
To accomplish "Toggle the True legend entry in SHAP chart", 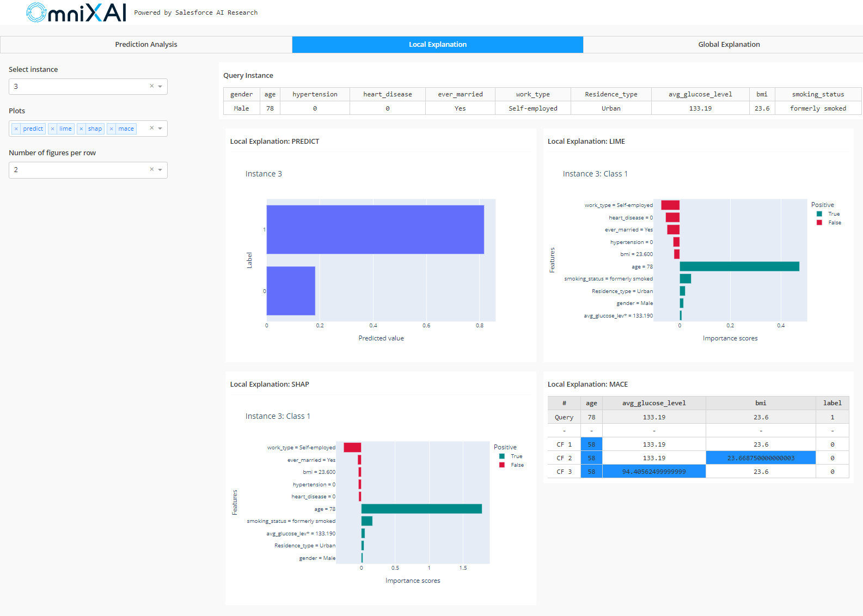I will 511,456.
